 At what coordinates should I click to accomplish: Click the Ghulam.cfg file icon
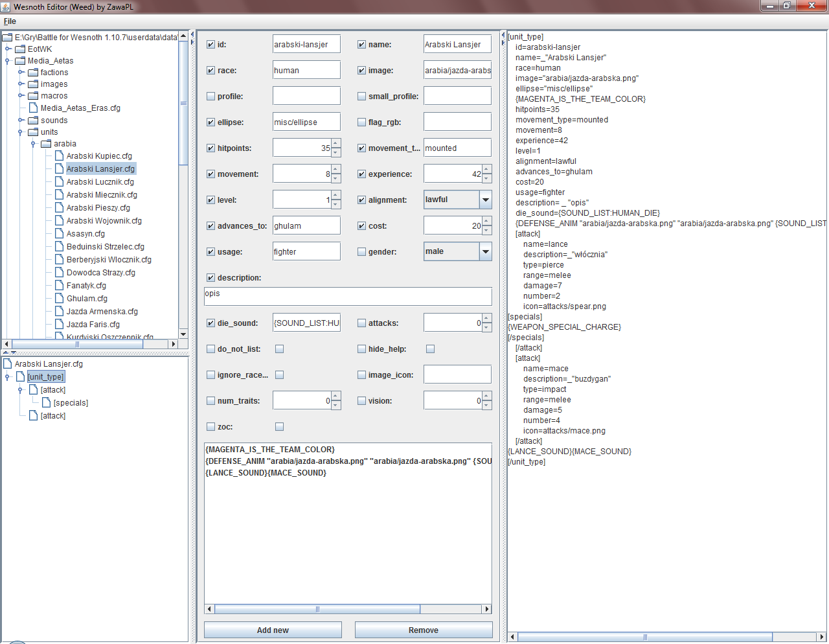tap(59, 299)
